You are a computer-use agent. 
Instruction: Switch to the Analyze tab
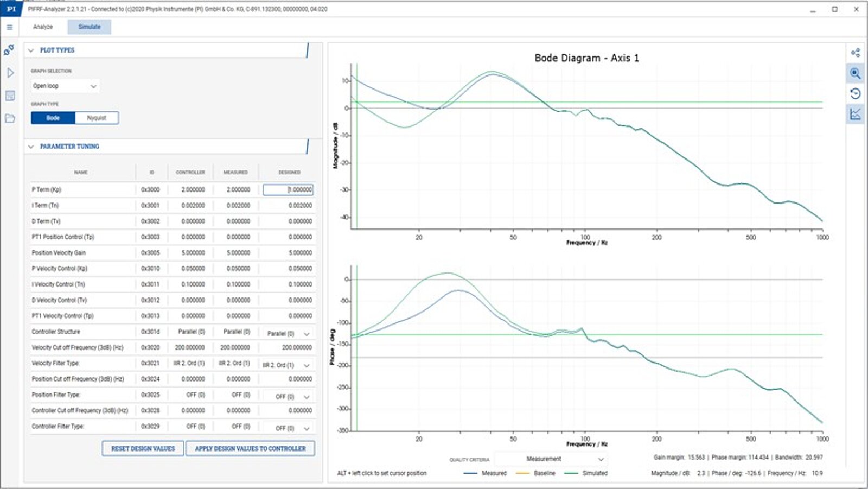click(x=43, y=27)
